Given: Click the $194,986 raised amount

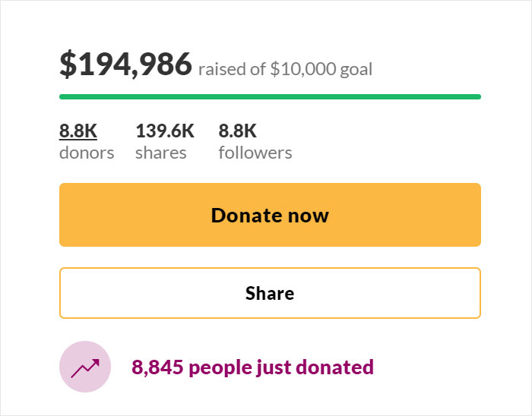Looking at the screenshot, I should coord(125,64).
